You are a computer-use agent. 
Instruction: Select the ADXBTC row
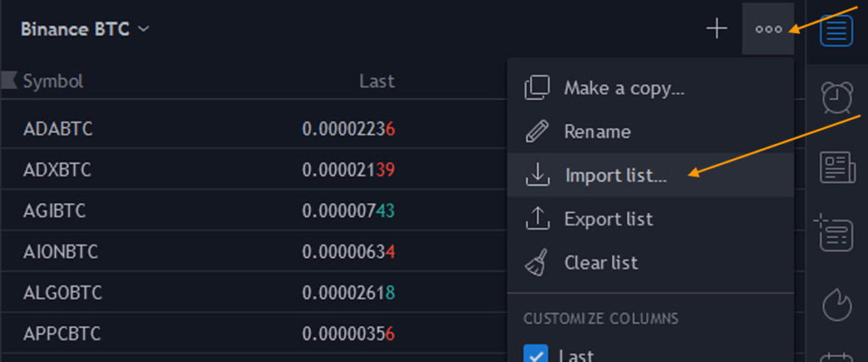254,169
